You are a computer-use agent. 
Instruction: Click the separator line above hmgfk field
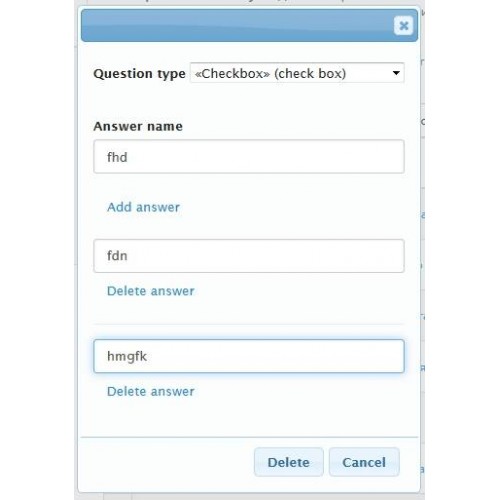tap(249, 324)
